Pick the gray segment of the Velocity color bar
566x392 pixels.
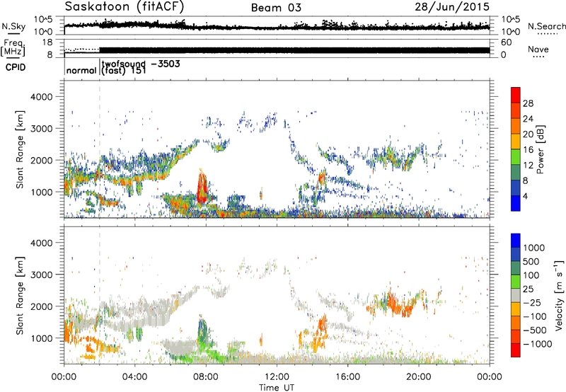516,295
